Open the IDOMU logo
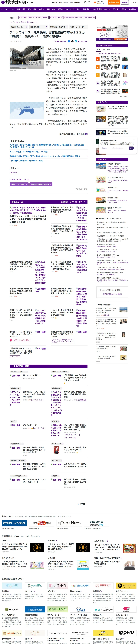Viewport: 138px width, 644px height. (126, 633)
